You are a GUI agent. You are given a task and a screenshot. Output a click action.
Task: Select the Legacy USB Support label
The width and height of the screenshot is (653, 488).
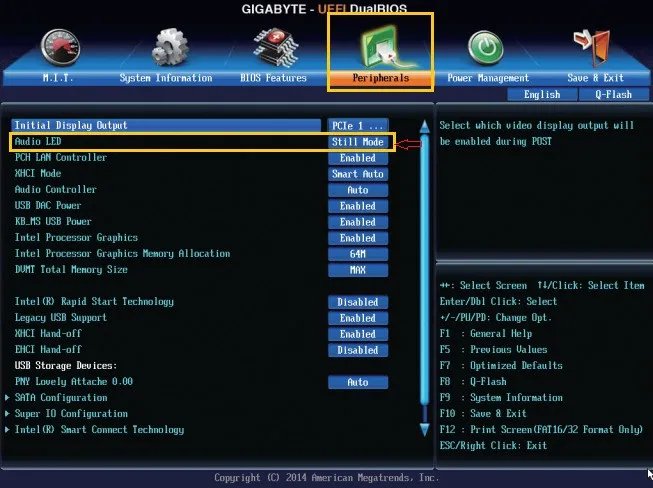61,318
